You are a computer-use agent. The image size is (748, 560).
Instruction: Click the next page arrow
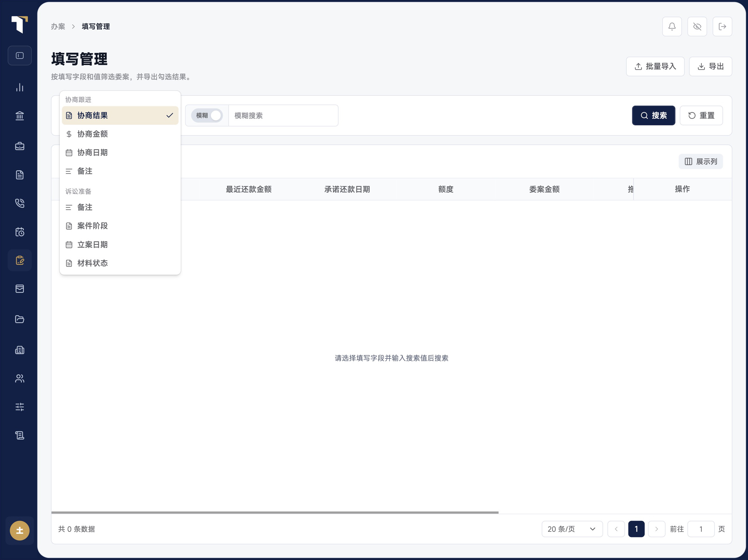pos(656,529)
